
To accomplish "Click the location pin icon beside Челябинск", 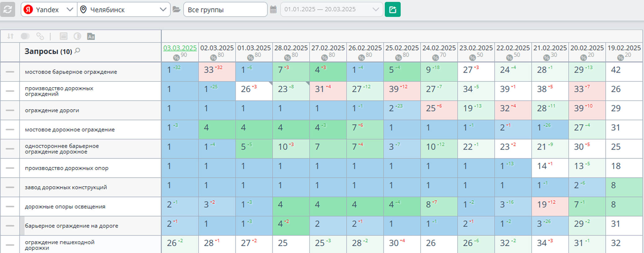I will point(83,10).
